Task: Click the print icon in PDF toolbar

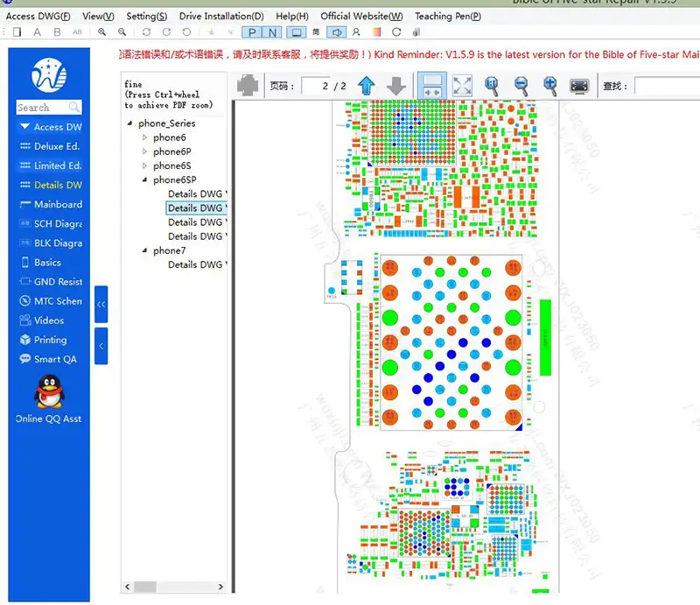Action: coord(248,85)
